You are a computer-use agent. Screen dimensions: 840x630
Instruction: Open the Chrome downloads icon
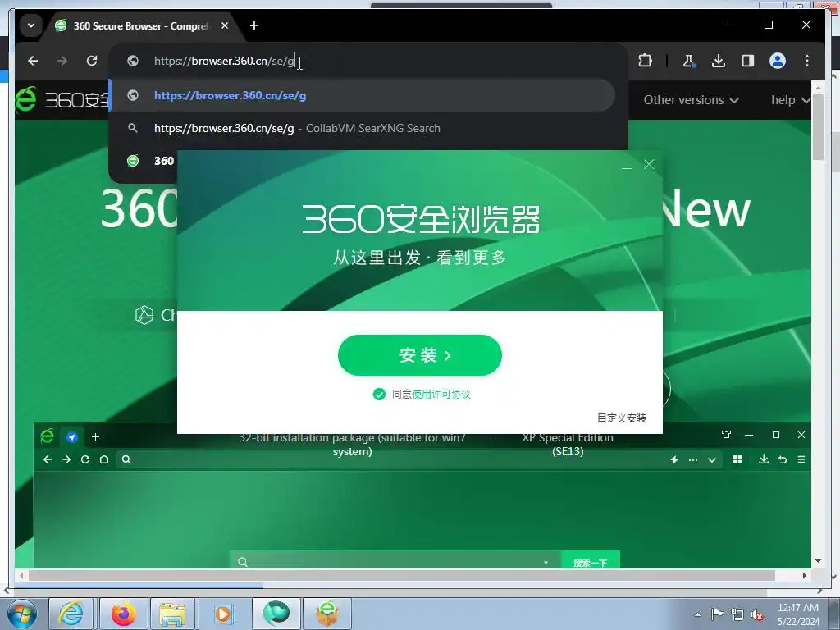pyautogui.click(x=719, y=61)
